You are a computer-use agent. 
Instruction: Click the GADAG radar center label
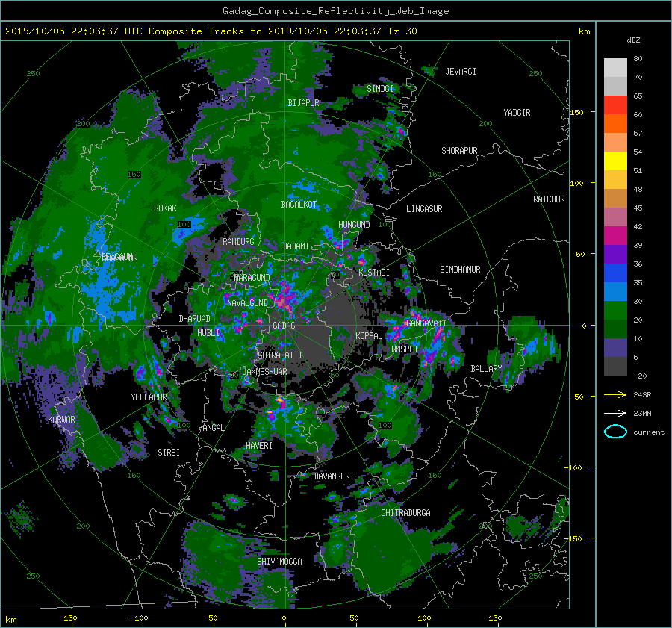click(x=284, y=326)
